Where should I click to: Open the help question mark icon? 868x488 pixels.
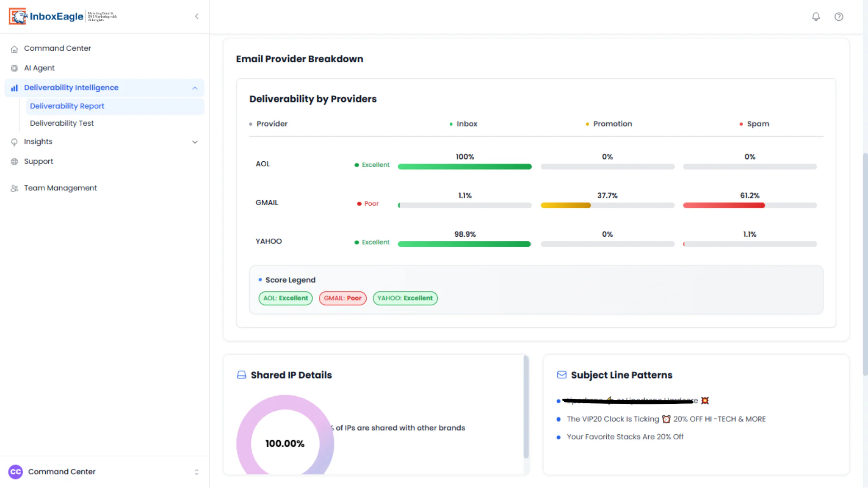(x=839, y=17)
